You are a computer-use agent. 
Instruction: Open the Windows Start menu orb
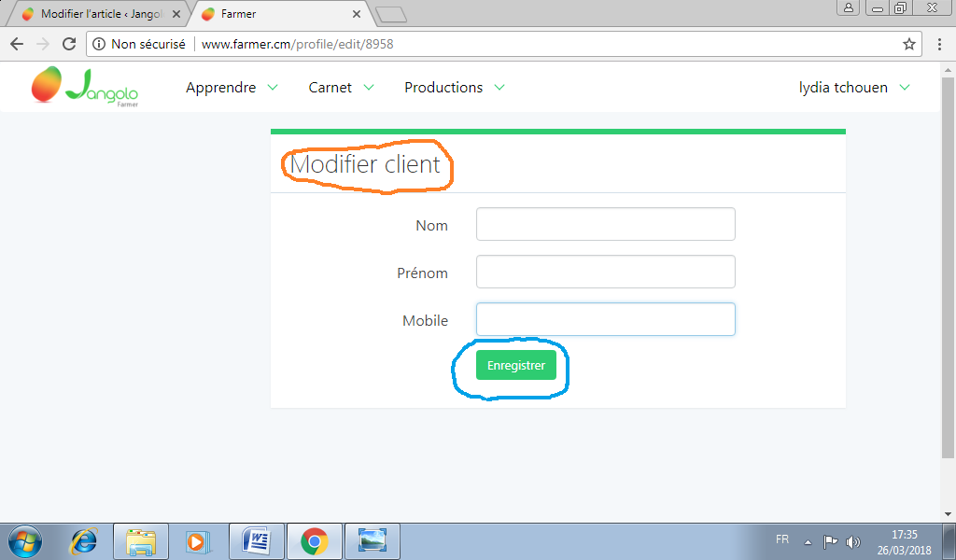coord(25,541)
